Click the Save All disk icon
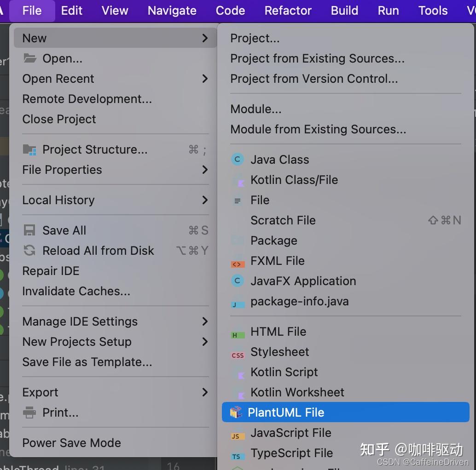This screenshot has width=476, height=470. [29, 230]
